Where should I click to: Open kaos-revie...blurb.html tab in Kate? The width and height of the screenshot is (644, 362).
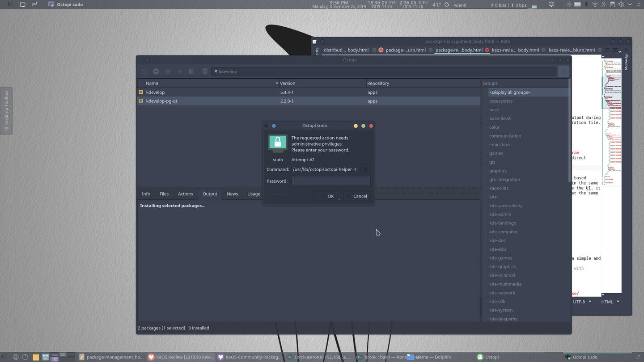572,50
